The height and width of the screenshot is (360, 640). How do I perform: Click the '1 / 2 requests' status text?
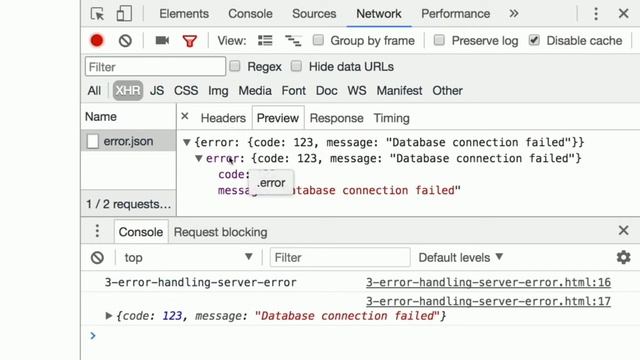tap(129, 204)
